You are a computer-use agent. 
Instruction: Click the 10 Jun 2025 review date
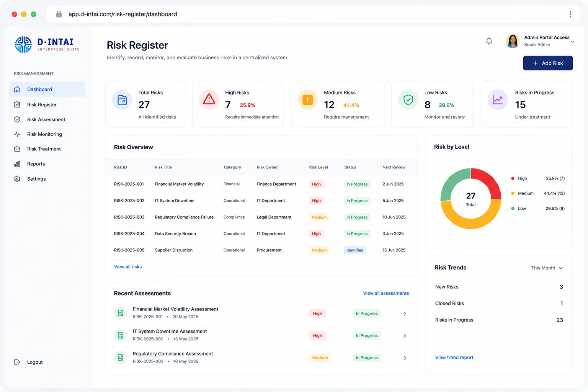394,217
